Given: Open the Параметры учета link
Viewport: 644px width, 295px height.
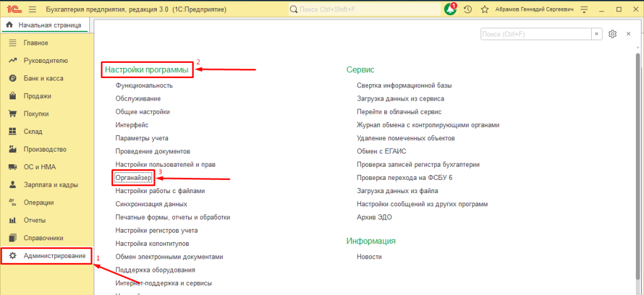Looking at the screenshot, I should (142, 138).
